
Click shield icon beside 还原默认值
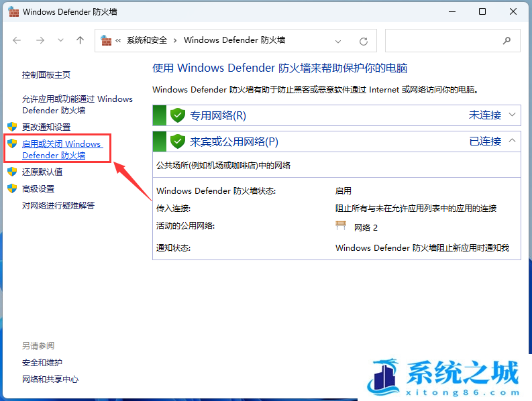coord(12,172)
